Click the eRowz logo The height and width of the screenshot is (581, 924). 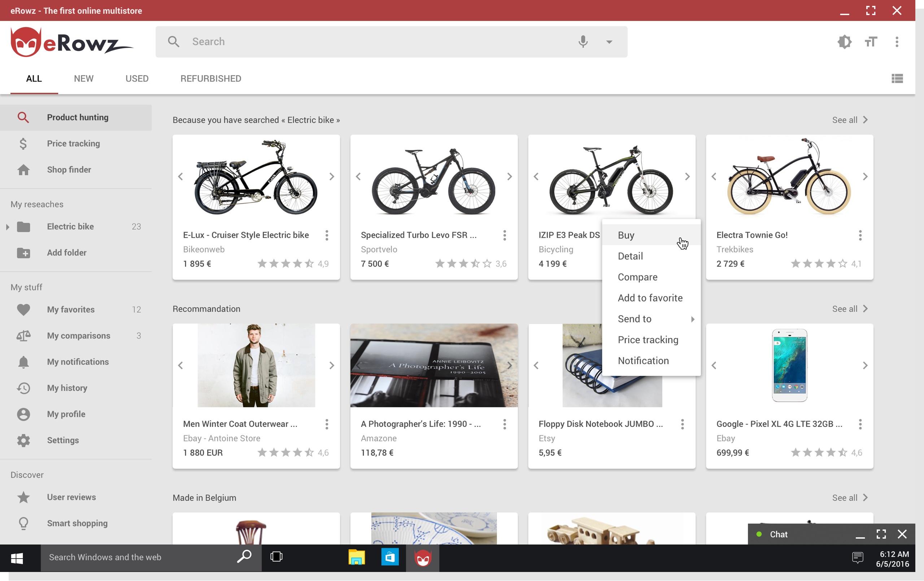point(71,41)
